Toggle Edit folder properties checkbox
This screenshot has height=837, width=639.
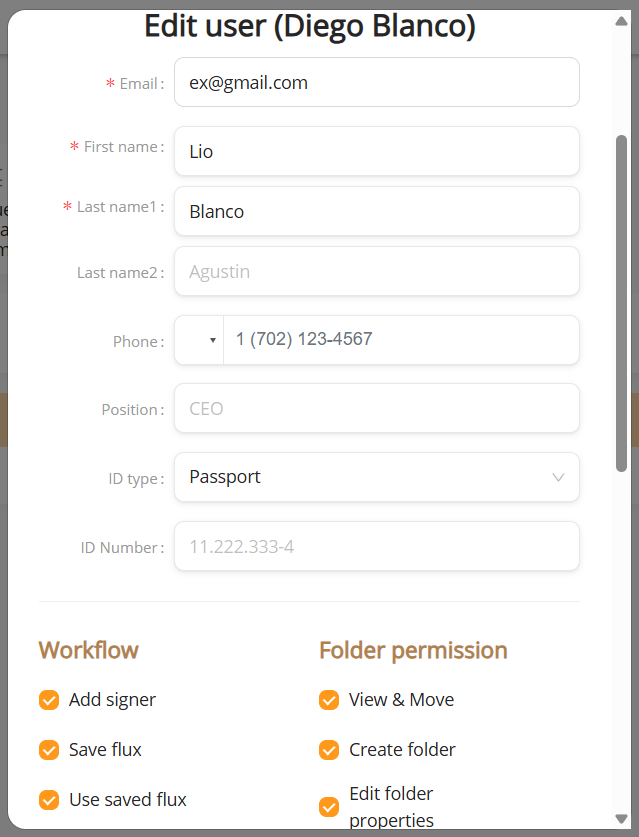(x=329, y=807)
